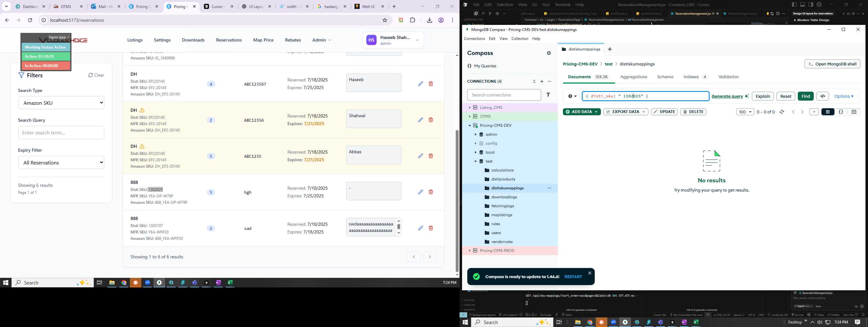Viewport: 868px width, 327px height.
Task: Open the Listings nav item
Action: point(135,40)
